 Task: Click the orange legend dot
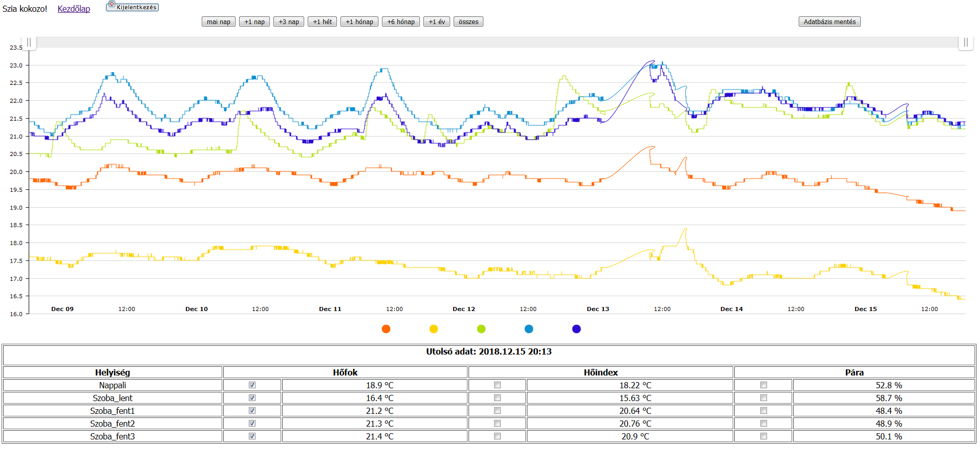point(386,329)
